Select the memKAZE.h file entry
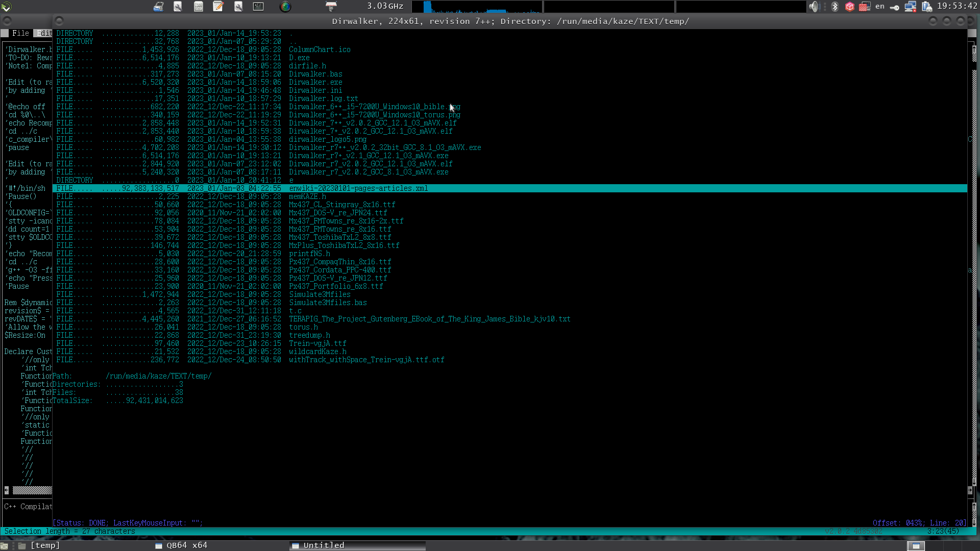Screen dimensions: 980x551 (307, 196)
